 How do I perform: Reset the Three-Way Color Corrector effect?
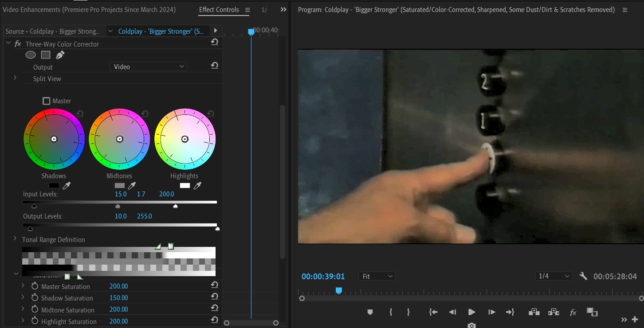click(x=215, y=42)
